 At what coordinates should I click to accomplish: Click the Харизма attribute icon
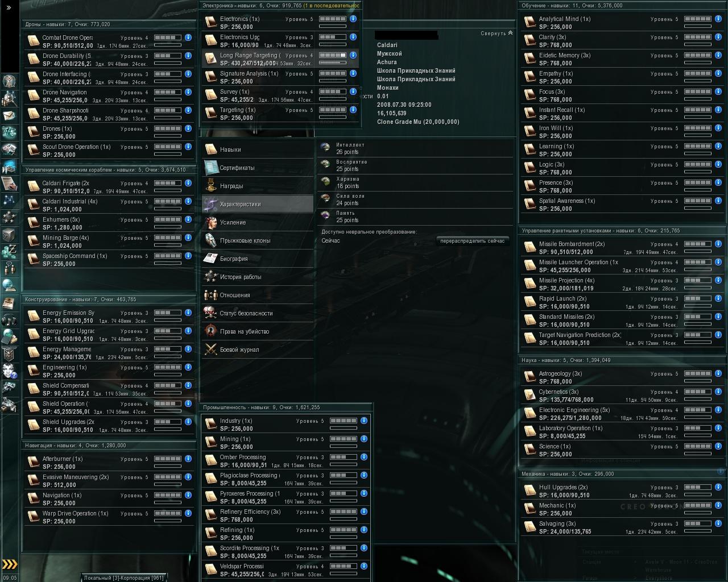pyautogui.click(x=325, y=182)
